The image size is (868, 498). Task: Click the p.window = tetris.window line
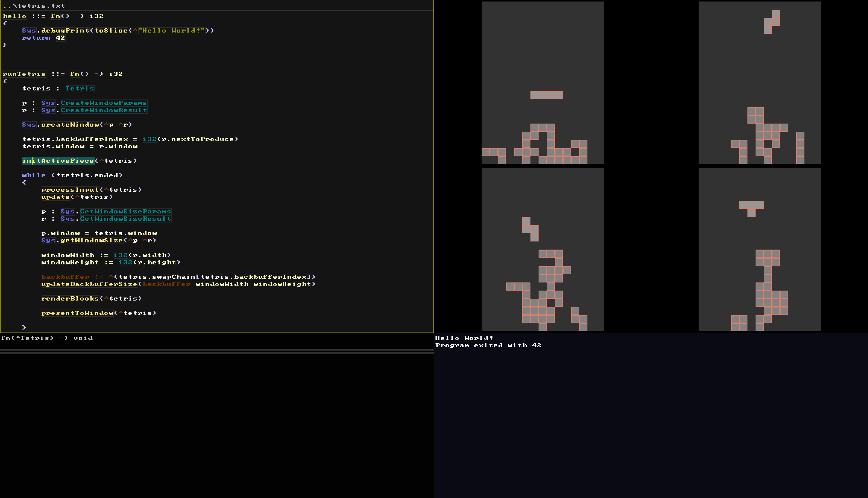point(99,233)
